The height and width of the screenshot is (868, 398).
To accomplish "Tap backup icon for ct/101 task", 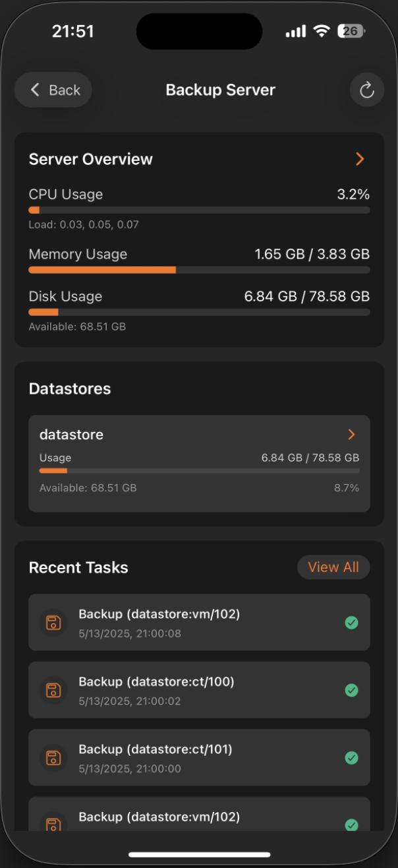I will click(53, 758).
